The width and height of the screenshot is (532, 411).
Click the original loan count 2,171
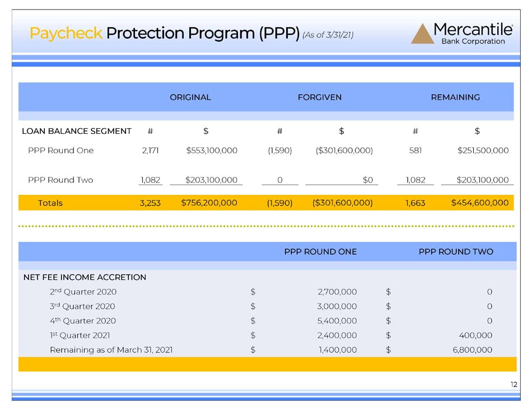pyautogui.click(x=150, y=151)
